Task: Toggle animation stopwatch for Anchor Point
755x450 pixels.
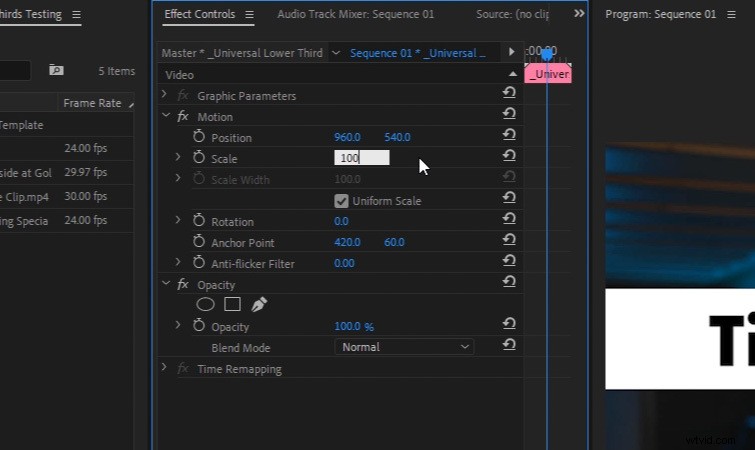Action: tap(199, 242)
